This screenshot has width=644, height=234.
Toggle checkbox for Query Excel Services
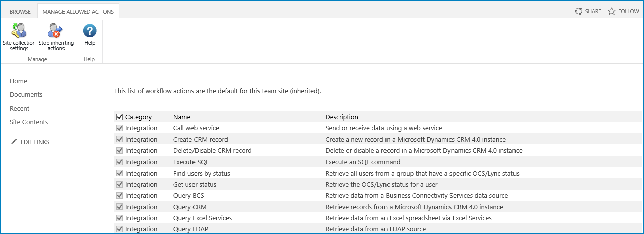pyautogui.click(x=119, y=218)
